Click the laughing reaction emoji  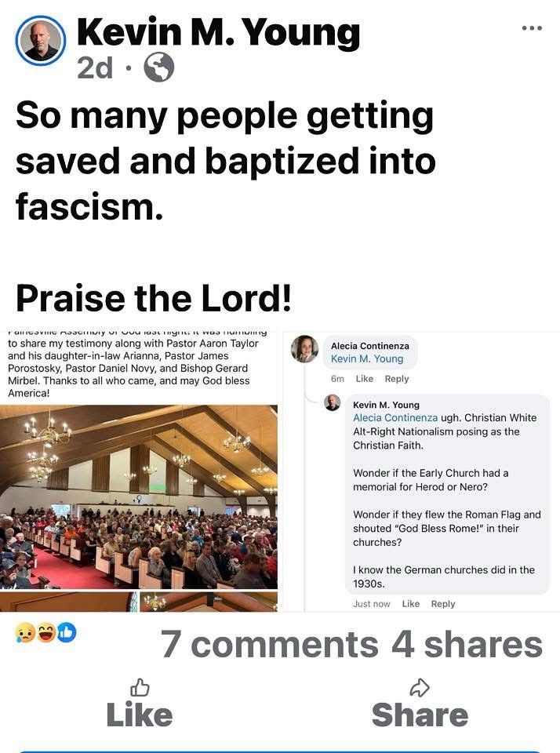(x=46, y=633)
